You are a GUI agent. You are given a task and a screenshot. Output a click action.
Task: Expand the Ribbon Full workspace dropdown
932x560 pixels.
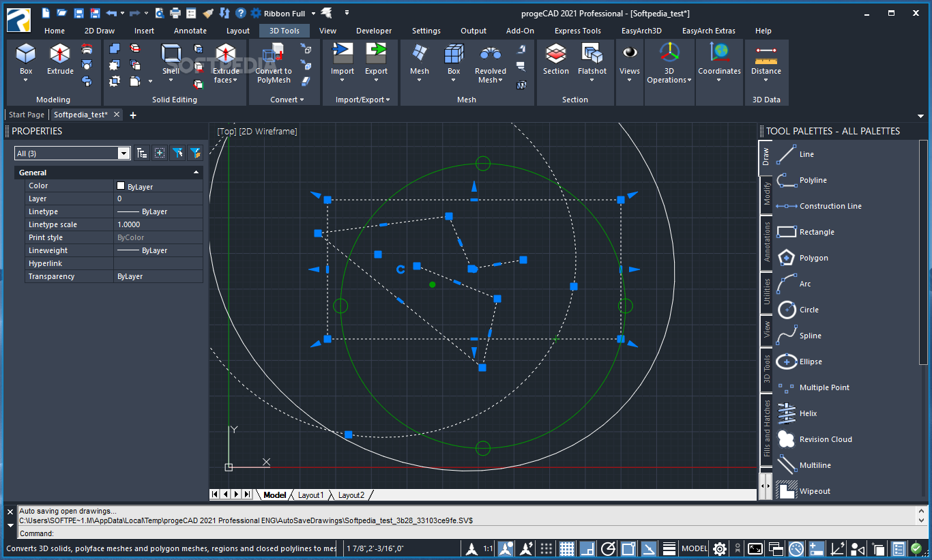(313, 13)
